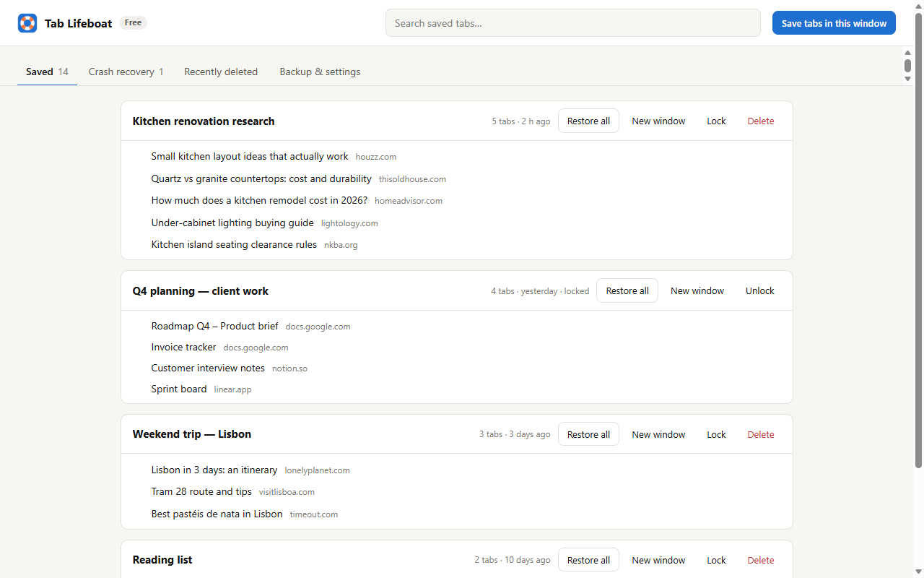Viewport: 924px width, 578px height.
Task: Open Kitchen island seating clearance rules
Action: (x=234, y=244)
